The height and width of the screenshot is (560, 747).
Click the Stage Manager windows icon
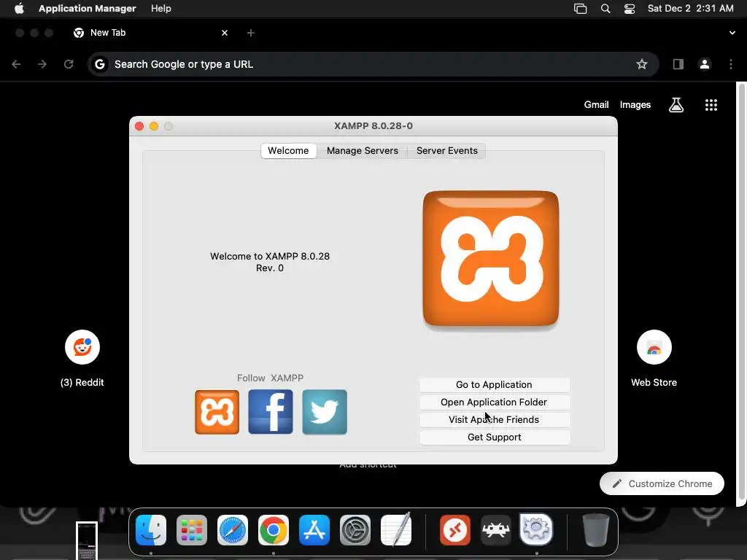[580, 9]
